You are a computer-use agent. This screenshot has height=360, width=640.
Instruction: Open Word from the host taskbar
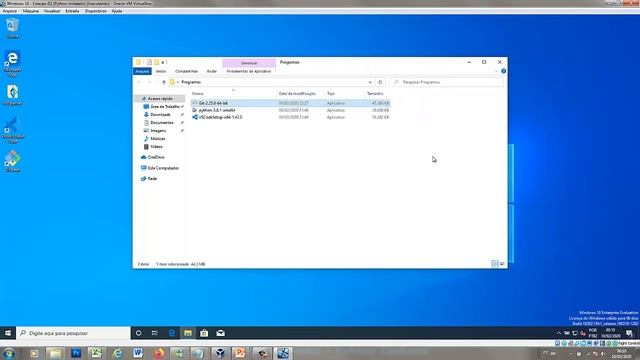pyautogui.click(x=138, y=353)
